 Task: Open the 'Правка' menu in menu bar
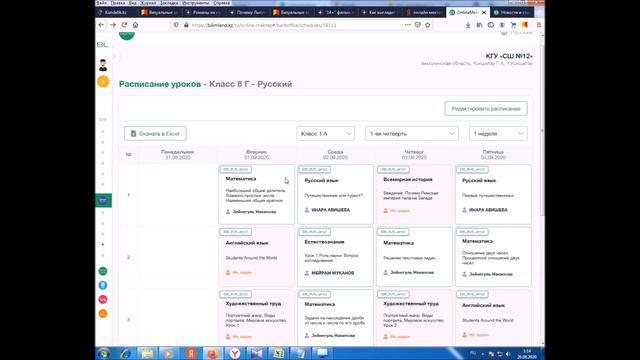pyautogui.click(x=118, y=3)
